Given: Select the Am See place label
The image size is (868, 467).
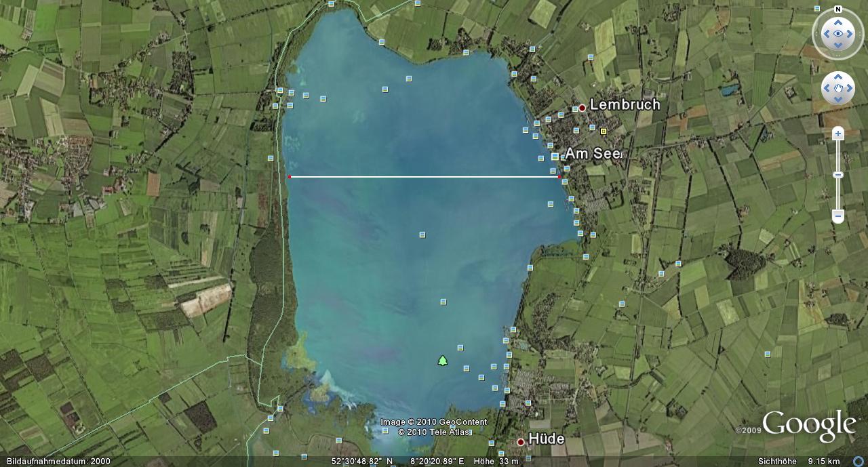Looking at the screenshot, I should point(593,153).
